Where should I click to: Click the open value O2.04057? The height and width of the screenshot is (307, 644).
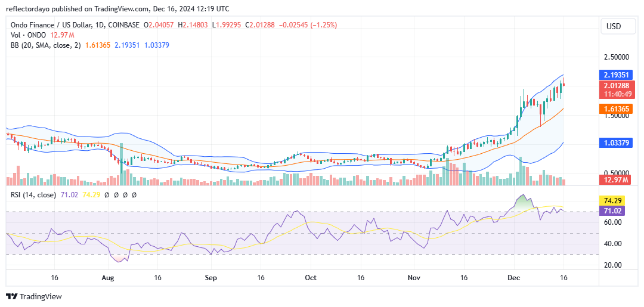click(x=159, y=25)
